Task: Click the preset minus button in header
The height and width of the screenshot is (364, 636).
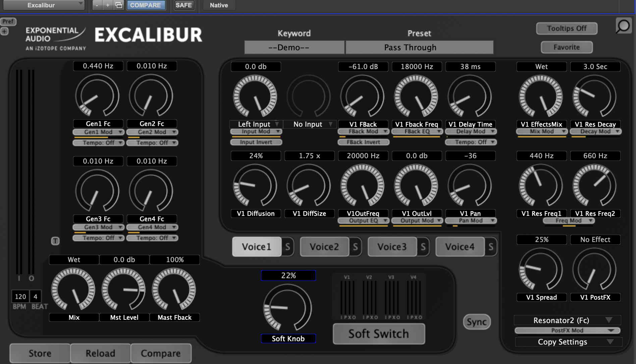Action: tap(97, 5)
